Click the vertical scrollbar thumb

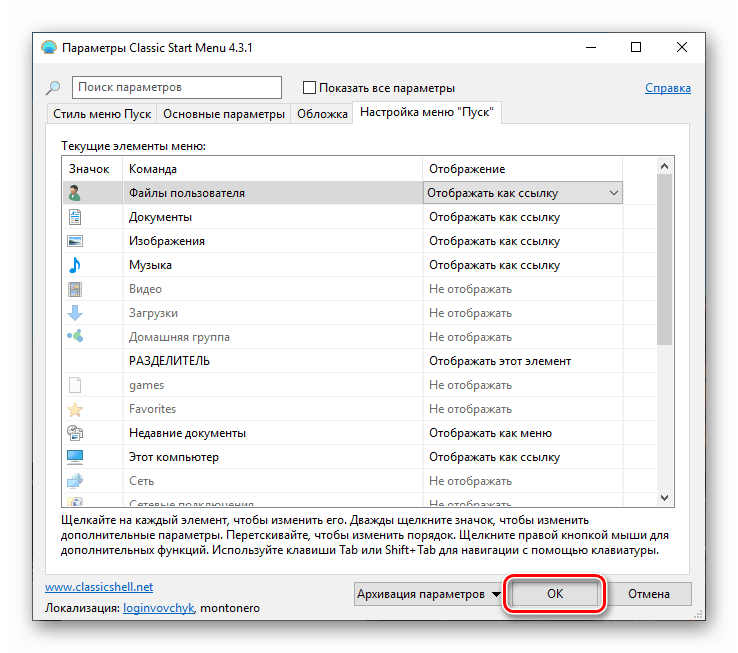coord(664,259)
